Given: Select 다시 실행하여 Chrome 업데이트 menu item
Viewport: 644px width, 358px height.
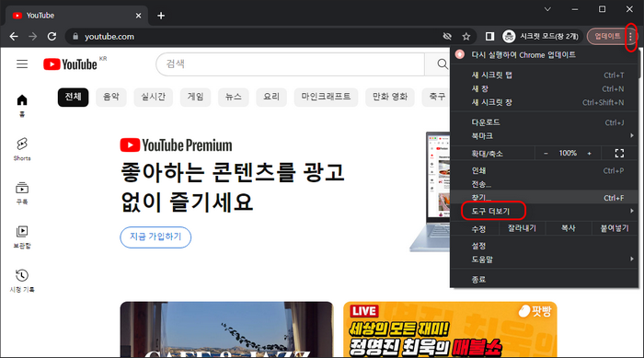Looking at the screenshot, I should pos(545,55).
